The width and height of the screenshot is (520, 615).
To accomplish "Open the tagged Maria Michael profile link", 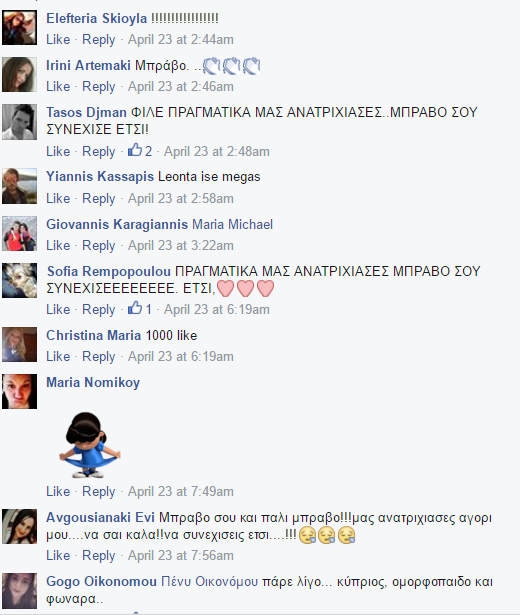I will pyautogui.click(x=233, y=224).
